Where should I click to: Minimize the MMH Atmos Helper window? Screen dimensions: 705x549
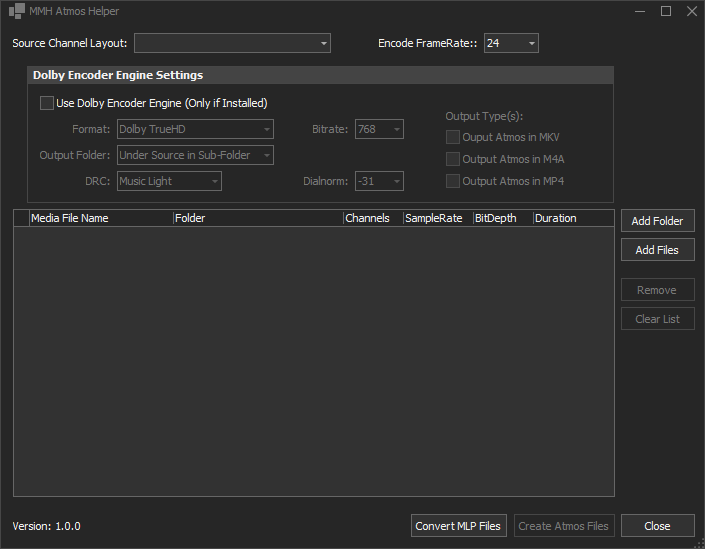(x=640, y=11)
